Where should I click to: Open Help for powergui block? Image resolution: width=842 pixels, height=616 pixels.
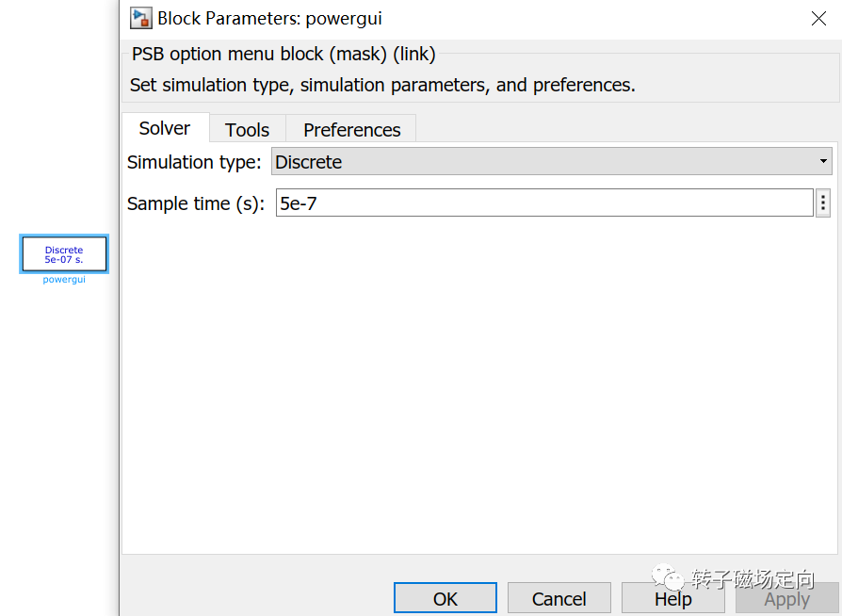[x=672, y=598]
